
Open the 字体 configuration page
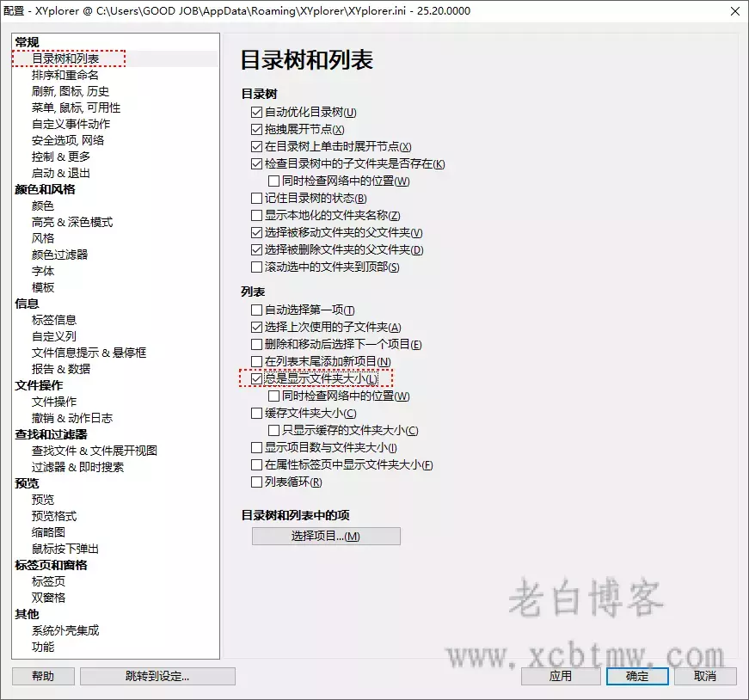click(43, 271)
